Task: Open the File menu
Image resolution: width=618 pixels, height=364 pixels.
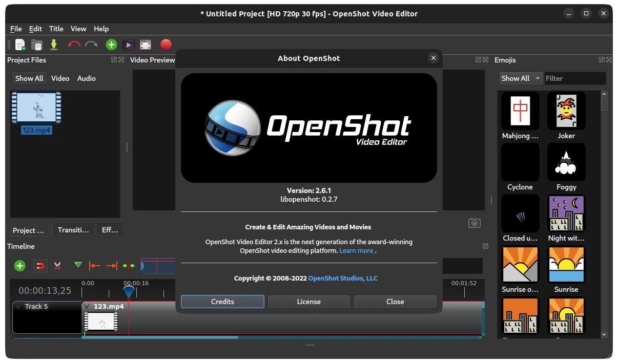Action: pos(16,29)
